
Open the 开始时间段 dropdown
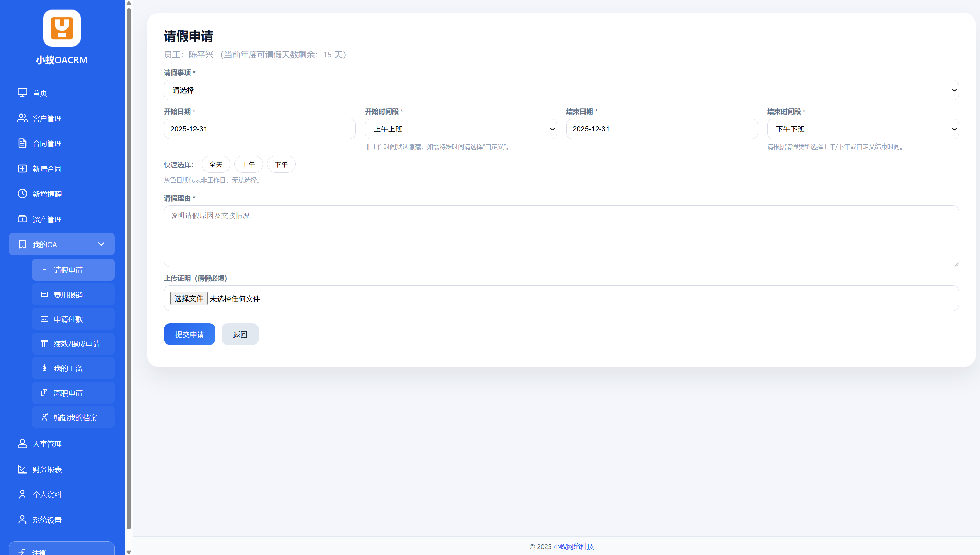[x=461, y=129]
